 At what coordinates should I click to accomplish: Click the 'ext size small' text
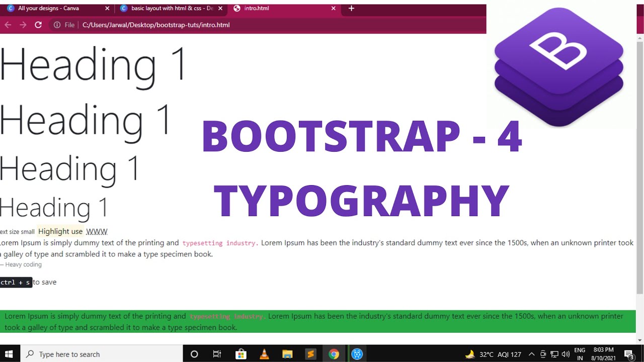click(x=17, y=232)
